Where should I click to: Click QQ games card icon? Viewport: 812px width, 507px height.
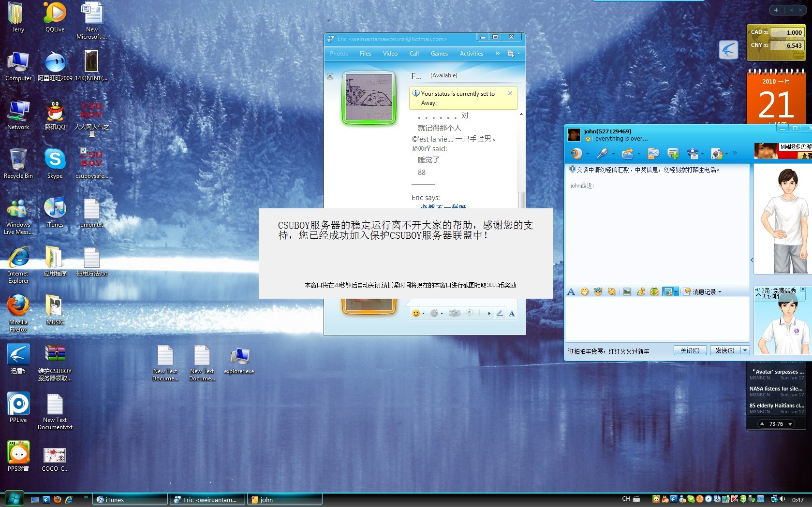tap(717, 154)
